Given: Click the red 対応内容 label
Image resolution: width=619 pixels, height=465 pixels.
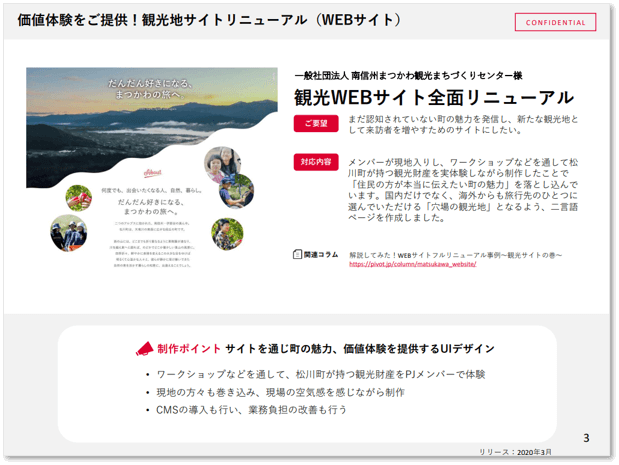Looking at the screenshot, I should pyautogui.click(x=316, y=162).
